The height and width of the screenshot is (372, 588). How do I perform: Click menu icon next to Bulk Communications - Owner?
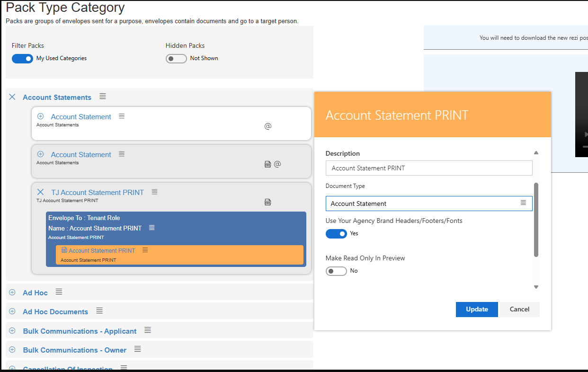pyautogui.click(x=138, y=349)
